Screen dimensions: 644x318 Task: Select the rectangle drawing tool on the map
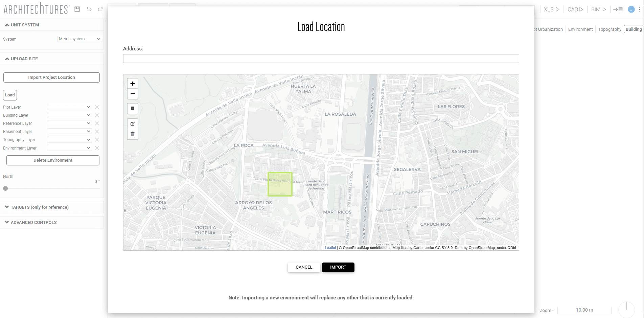[x=132, y=108]
